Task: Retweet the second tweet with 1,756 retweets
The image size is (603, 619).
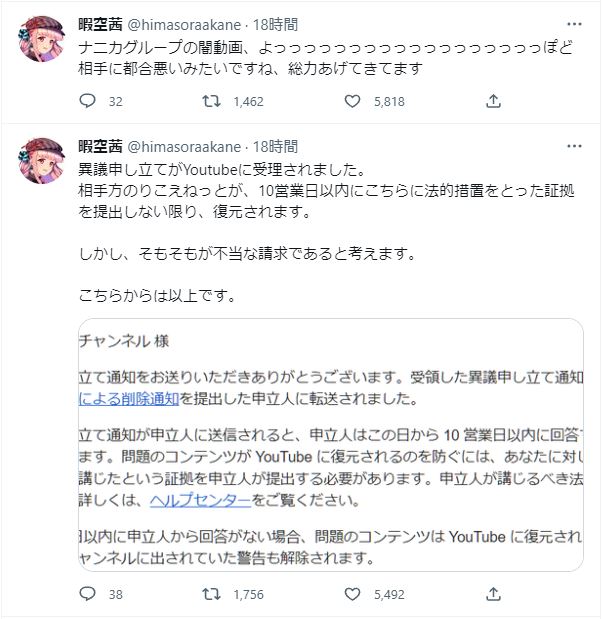Action: (211, 594)
